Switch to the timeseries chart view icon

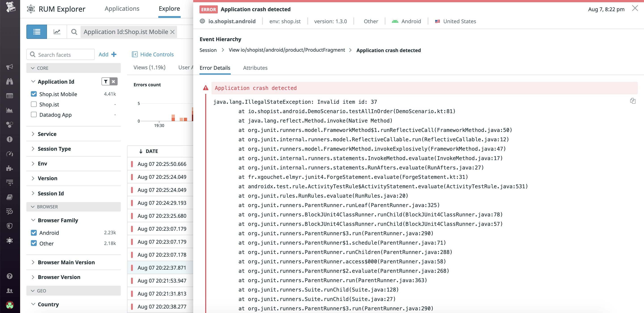point(57,32)
